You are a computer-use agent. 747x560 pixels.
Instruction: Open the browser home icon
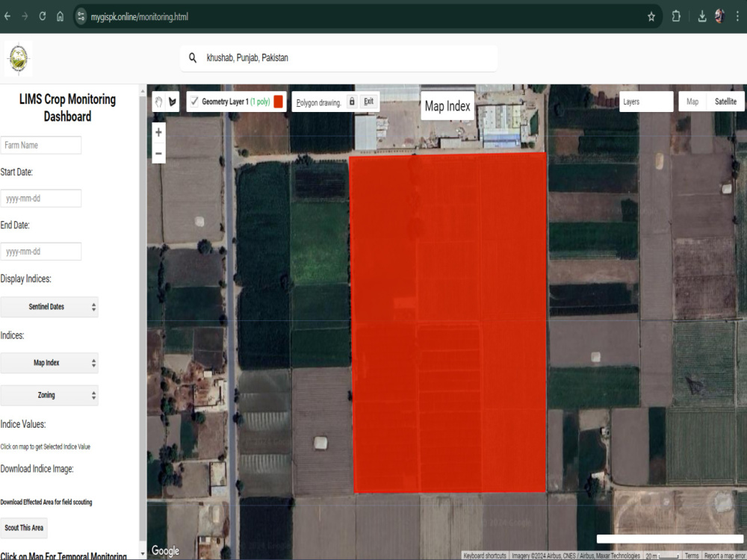pyautogui.click(x=60, y=16)
